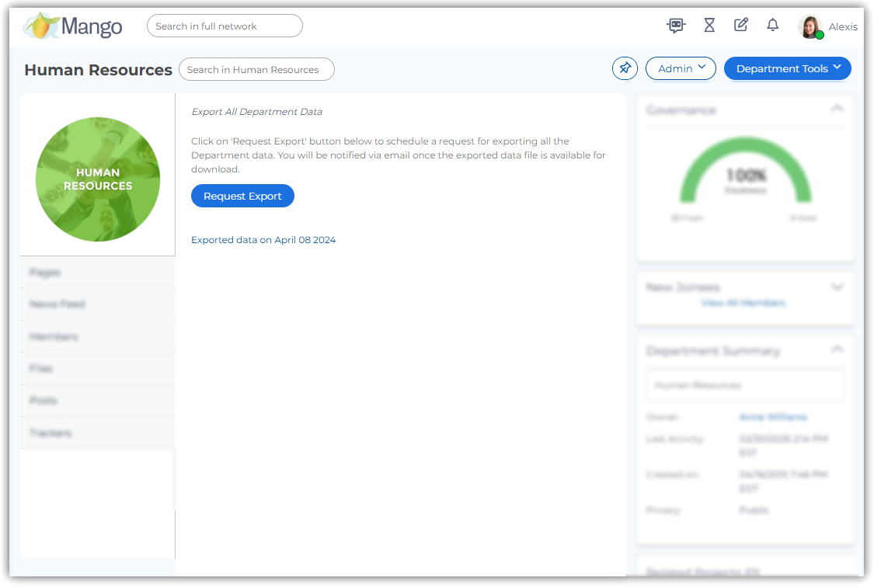
Task: Click the Search in full network field
Action: tap(225, 26)
